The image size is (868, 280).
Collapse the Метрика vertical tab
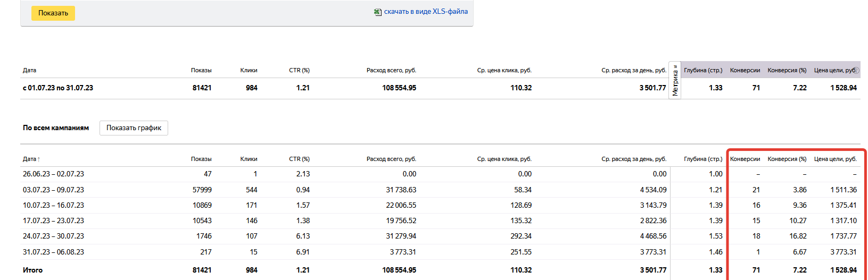click(675, 80)
